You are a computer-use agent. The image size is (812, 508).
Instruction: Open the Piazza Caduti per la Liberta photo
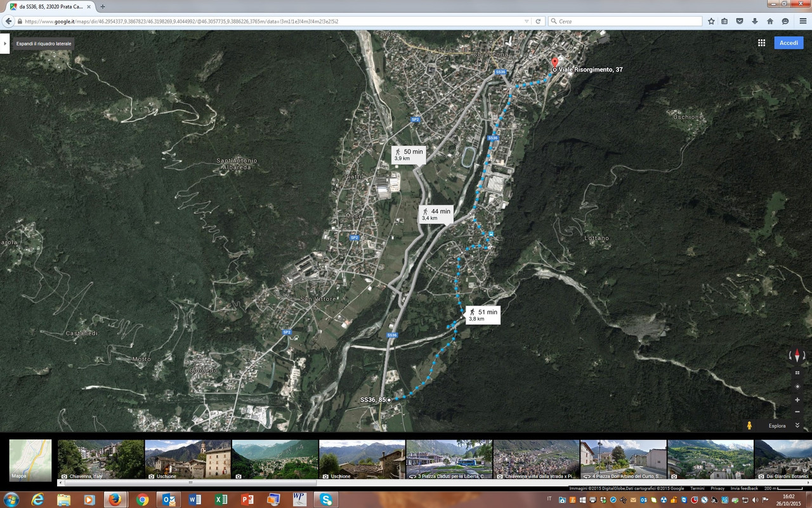pos(449,459)
